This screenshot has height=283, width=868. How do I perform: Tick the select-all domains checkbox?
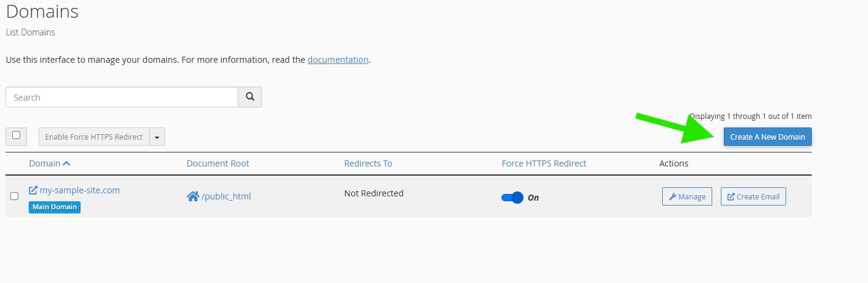[x=16, y=135]
